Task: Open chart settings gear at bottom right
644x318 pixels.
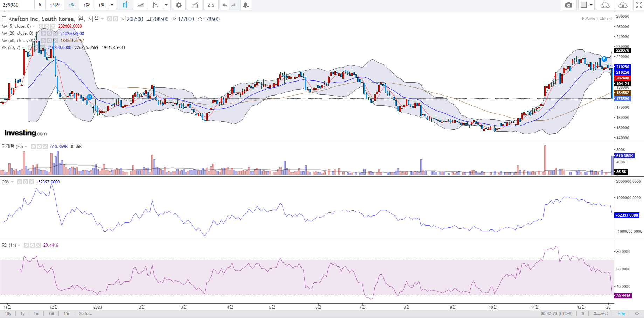Action: 637,313
